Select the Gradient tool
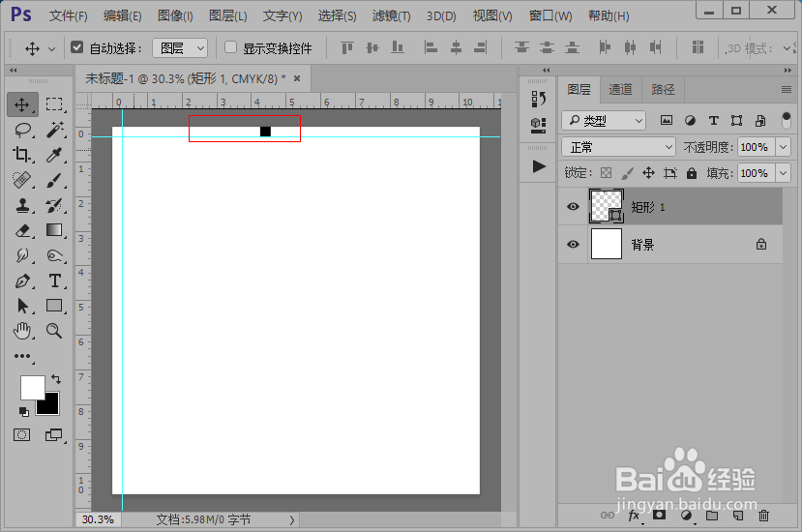Screen dimensions: 802x532 click(54, 230)
